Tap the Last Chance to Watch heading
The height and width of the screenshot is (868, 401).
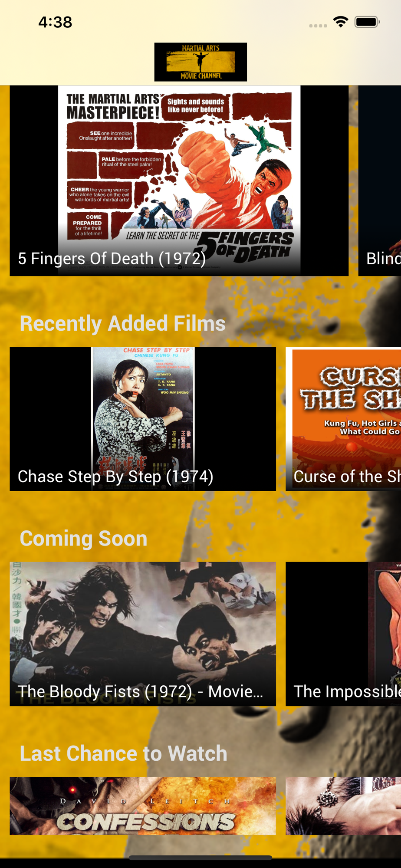124,753
